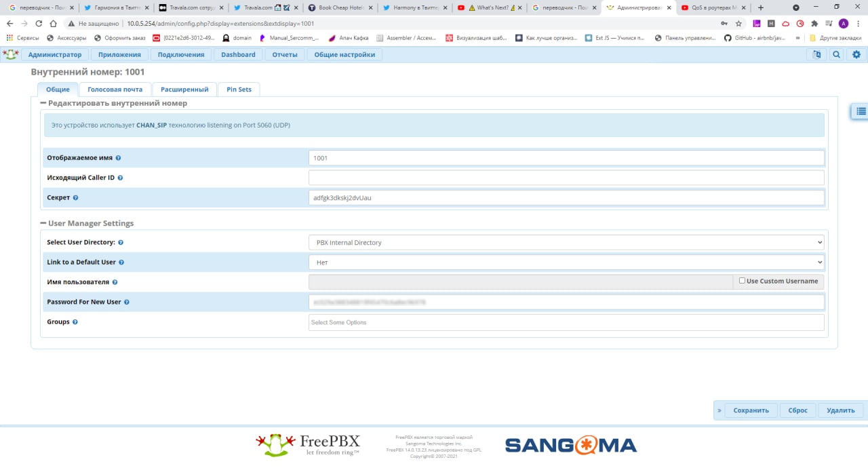Show help for Отображаемое имя

coord(118,158)
